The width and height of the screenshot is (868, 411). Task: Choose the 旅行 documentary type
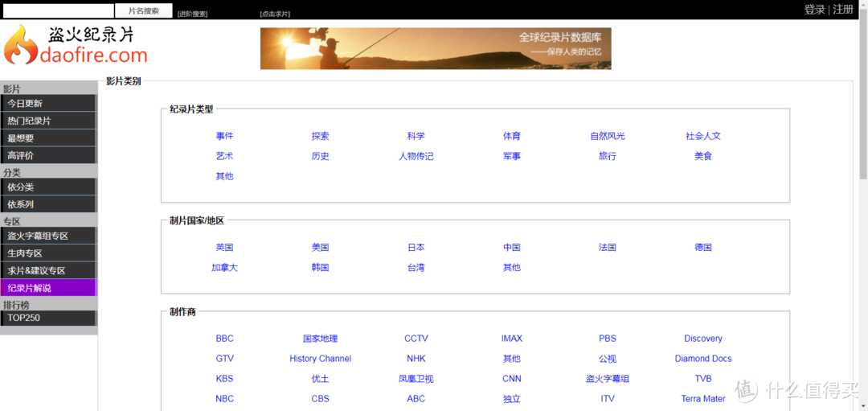608,156
